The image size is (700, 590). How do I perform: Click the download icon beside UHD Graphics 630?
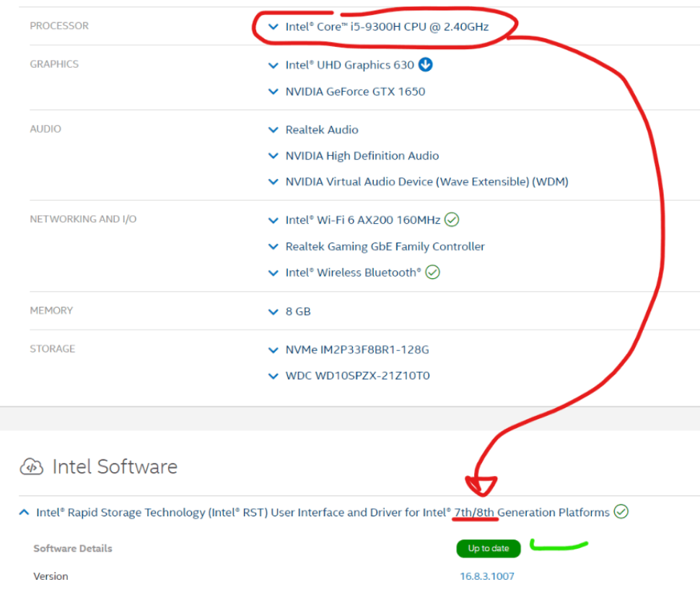426,65
